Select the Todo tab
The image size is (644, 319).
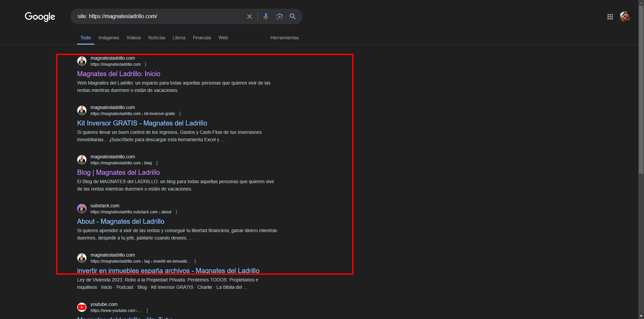click(86, 38)
